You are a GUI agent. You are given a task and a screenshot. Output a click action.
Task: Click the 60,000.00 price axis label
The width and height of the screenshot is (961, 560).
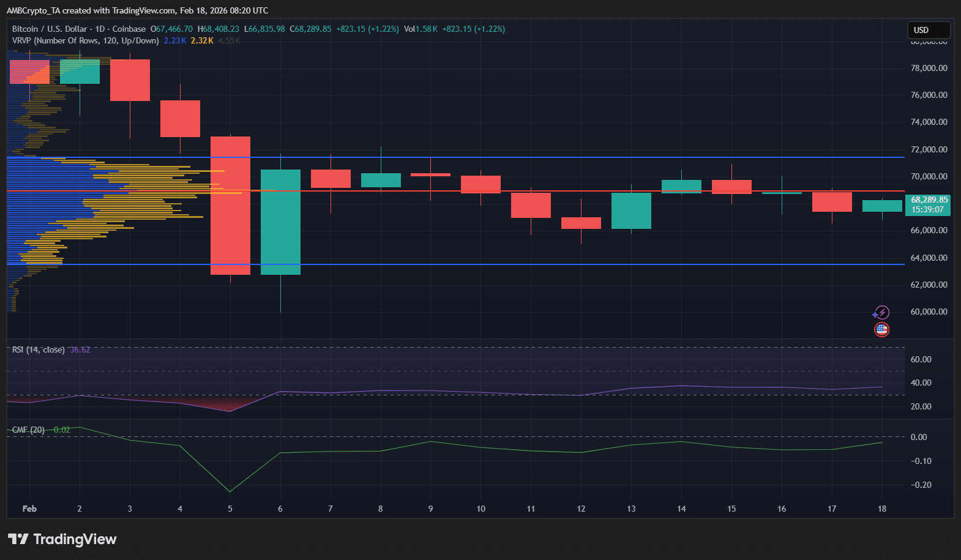(929, 312)
